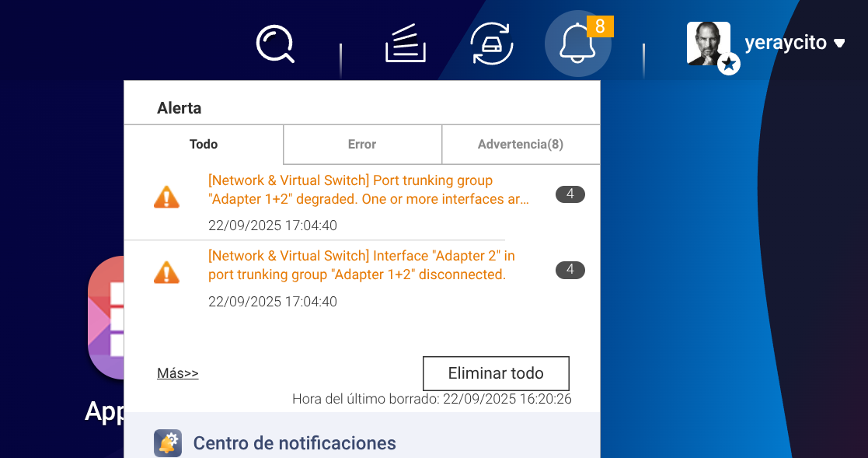Viewport: 868px width, 458px height.
Task: Click the user profile avatar
Action: pos(709,44)
